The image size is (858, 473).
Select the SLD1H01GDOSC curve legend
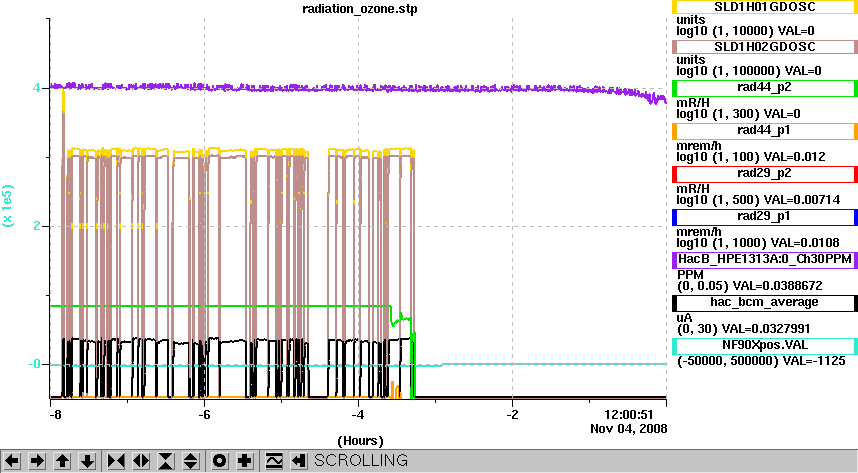(x=764, y=7)
